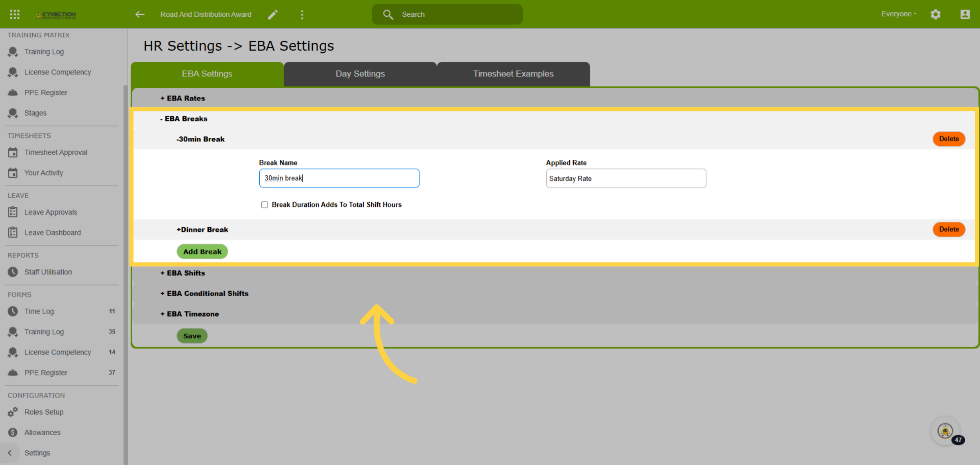Click the Save button
980x465 pixels.
pos(192,336)
